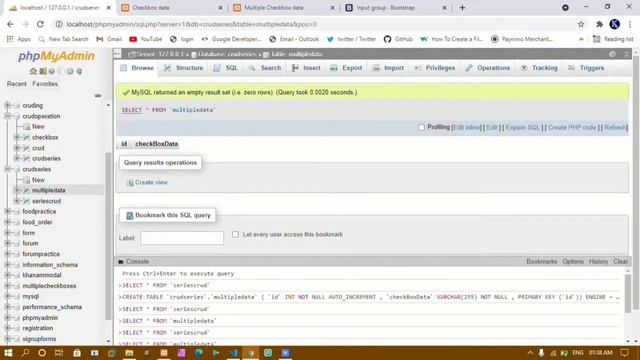Check Let every user access this bookmark

click(236, 234)
